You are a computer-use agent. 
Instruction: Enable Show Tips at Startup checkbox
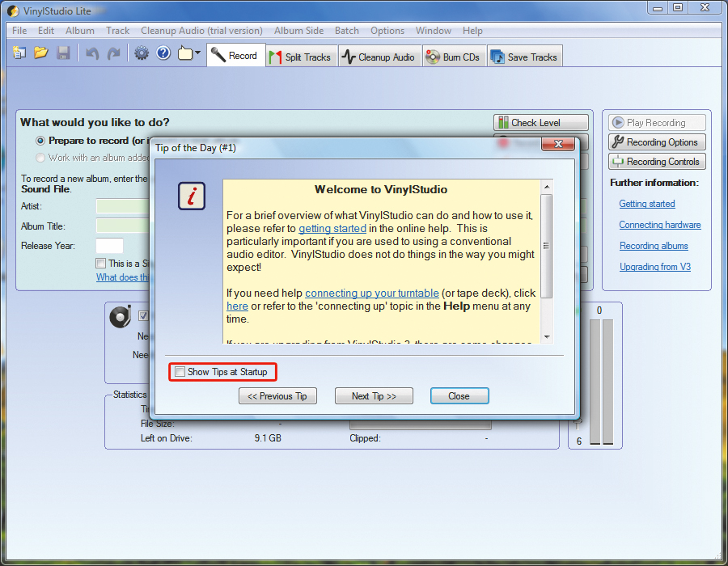click(x=180, y=372)
